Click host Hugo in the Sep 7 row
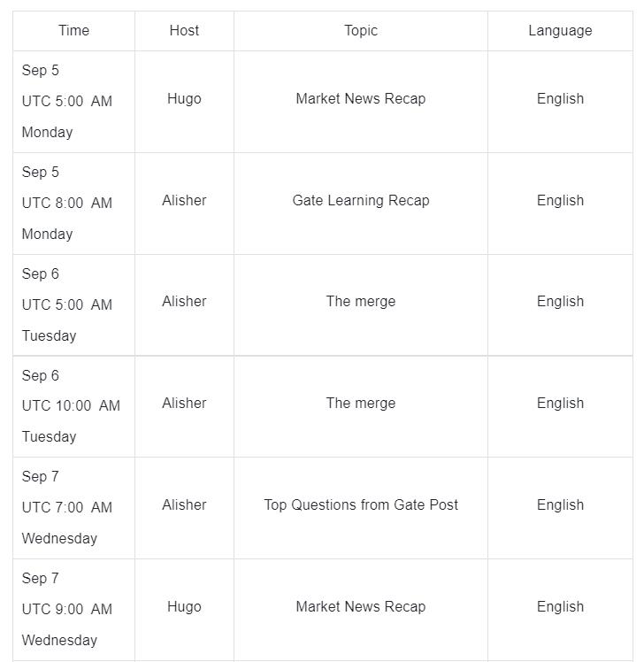The width and height of the screenshot is (644, 662). click(x=184, y=606)
